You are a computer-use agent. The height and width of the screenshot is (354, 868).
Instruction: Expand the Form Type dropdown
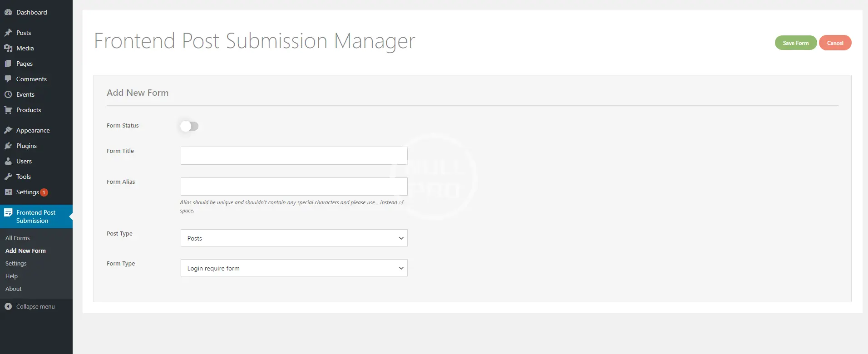click(294, 268)
